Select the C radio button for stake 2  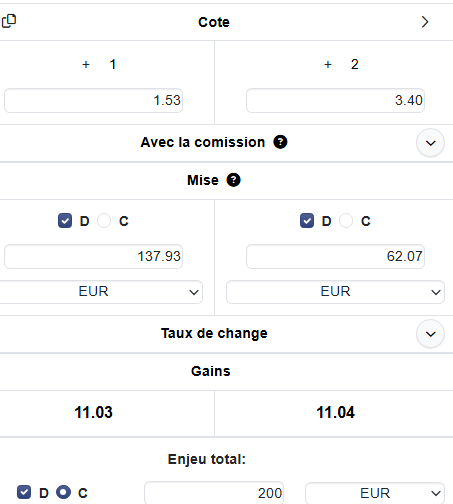point(346,221)
